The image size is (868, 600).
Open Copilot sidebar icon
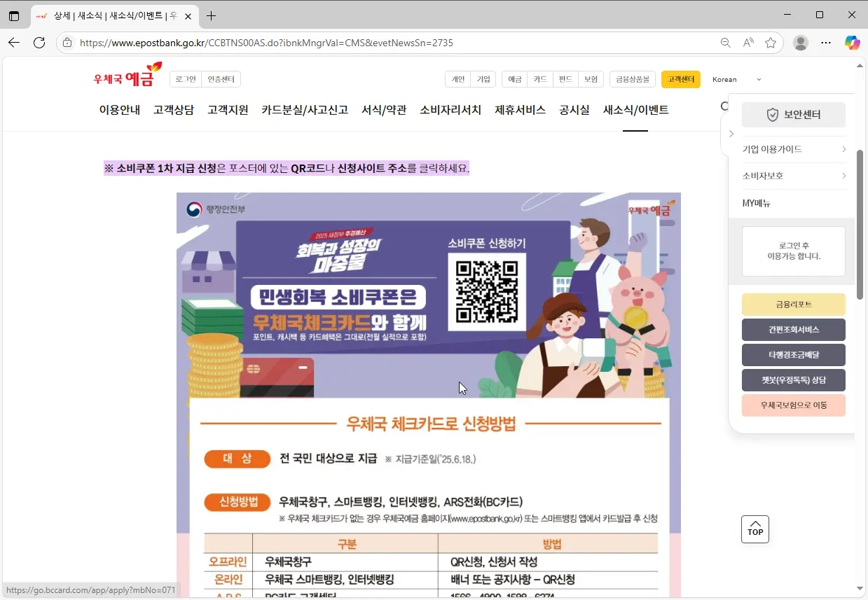coord(852,43)
